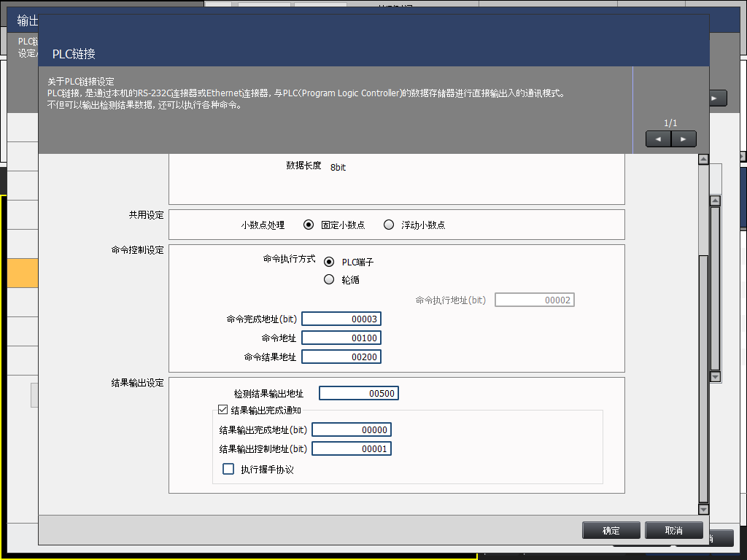
Task: Click the 结果输出控制地址(bit) field
Action: click(352, 448)
